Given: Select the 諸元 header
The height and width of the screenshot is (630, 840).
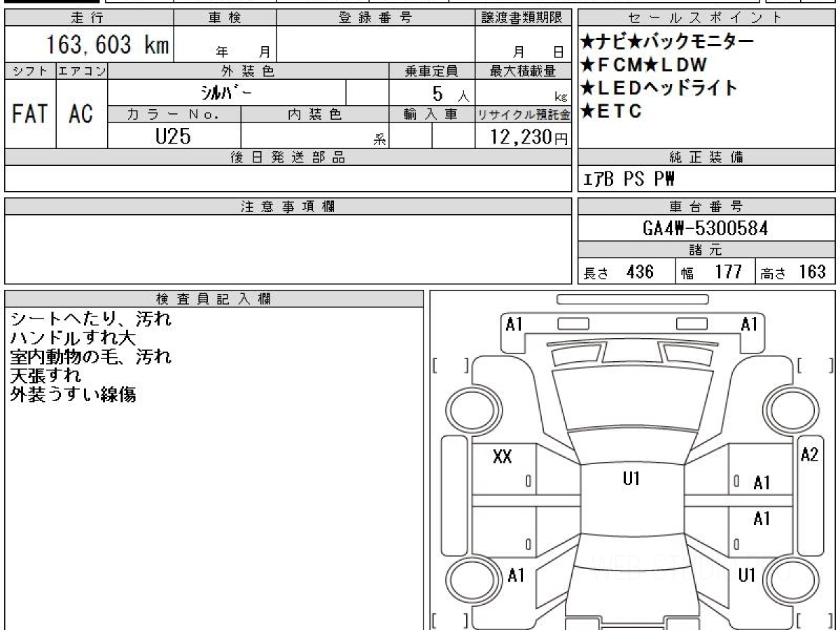Looking at the screenshot, I should [x=706, y=250].
